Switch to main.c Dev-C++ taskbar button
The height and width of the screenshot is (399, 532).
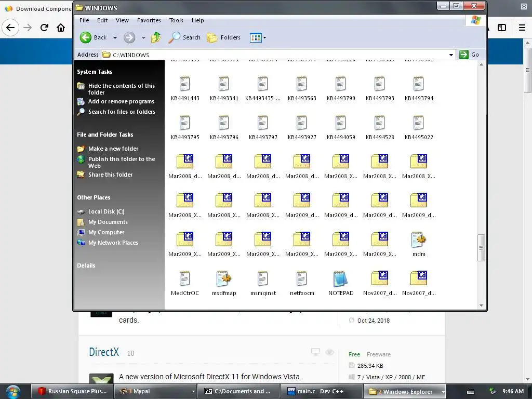point(321,391)
